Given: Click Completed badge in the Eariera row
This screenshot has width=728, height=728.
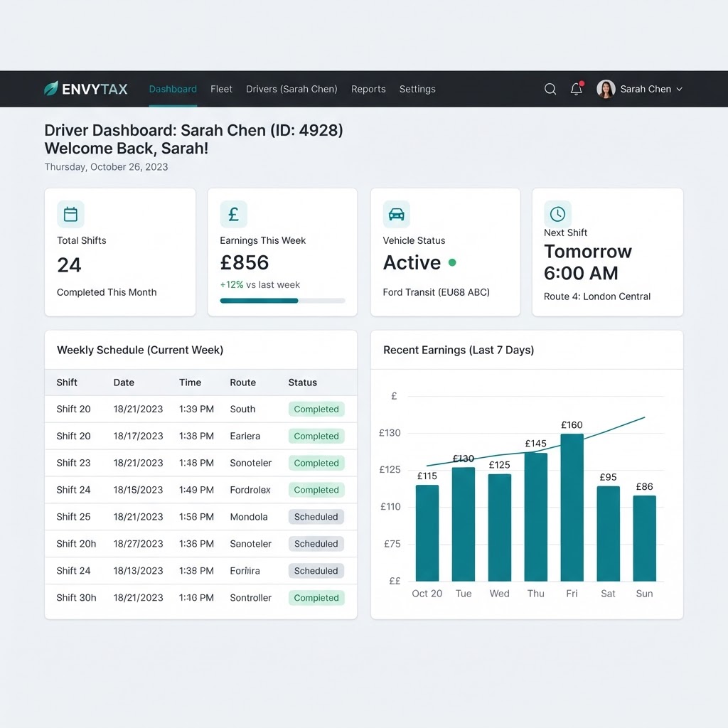Looking at the screenshot, I should [x=316, y=436].
